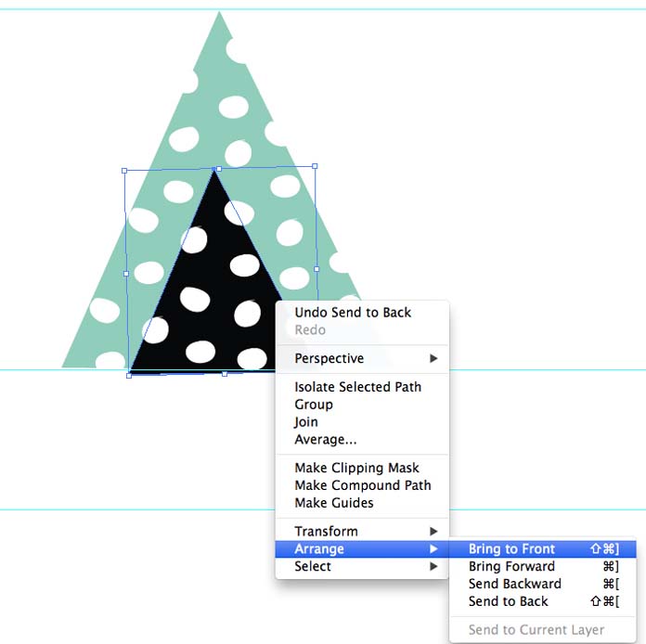Choose Group from context menu
Screen dimensions: 646x644
click(362, 405)
